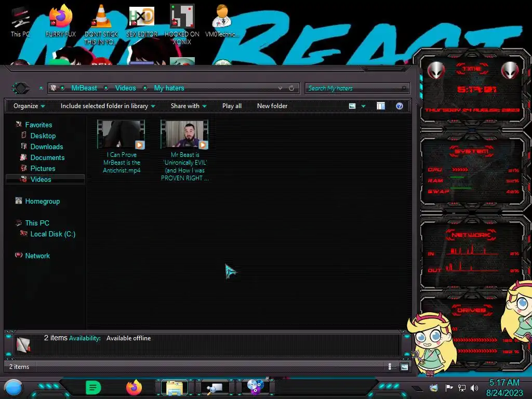Click the Play all button
Screen dimensions: 532x399
(232, 106)
